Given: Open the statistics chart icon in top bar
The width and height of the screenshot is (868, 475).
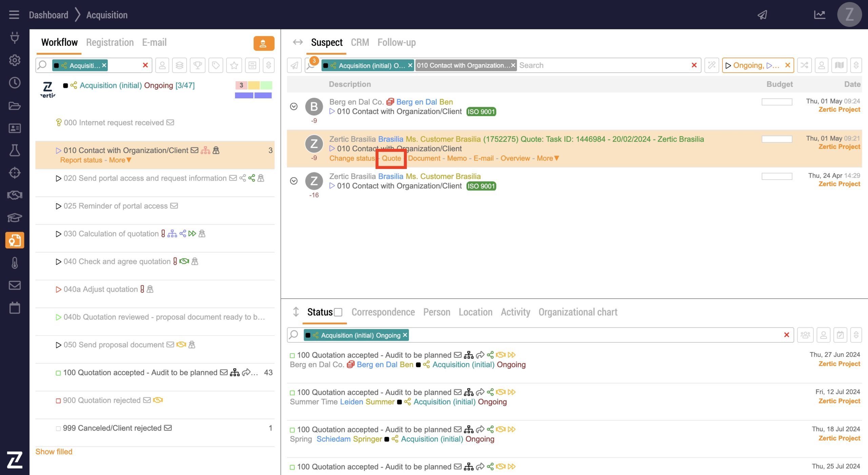Looking at the screenshot, I should pyautogui.click(x=820, y=15).
